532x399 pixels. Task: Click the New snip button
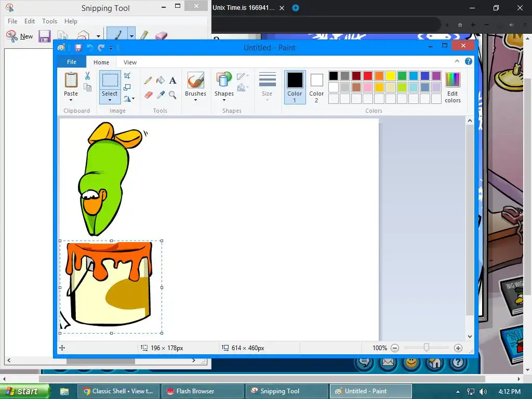pos(20,36)
